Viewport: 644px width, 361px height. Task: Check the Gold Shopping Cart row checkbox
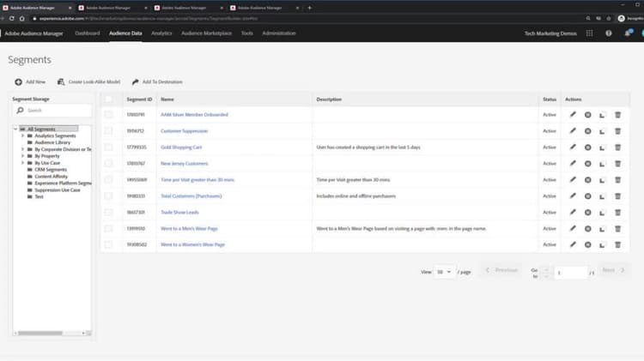click(x=108, y=147)
